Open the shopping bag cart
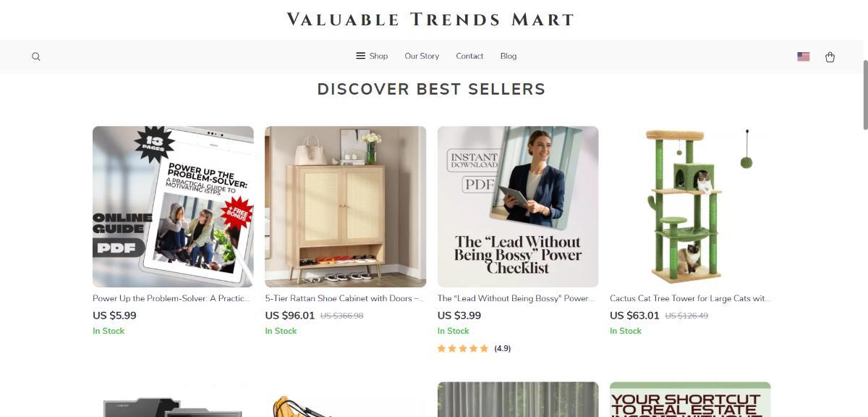Screen dimensions: 868x417 [830, 56]
